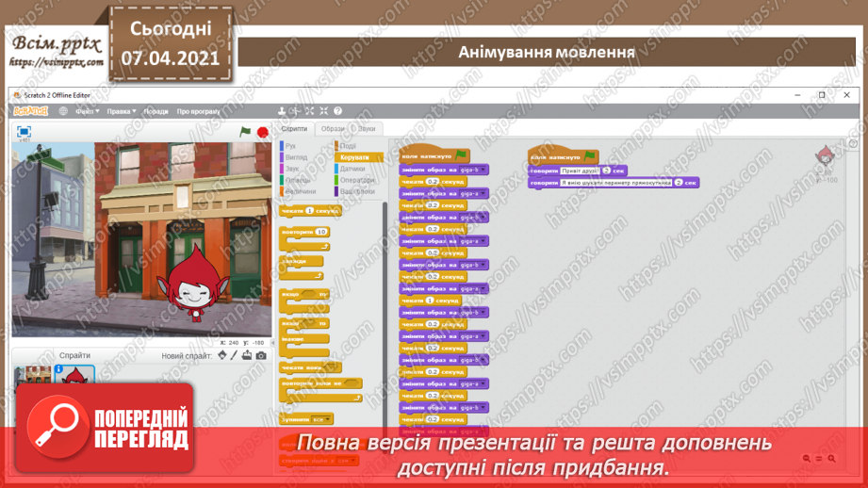Click the red stop button above the stage
868x488 pixels.
coord(263,132)
